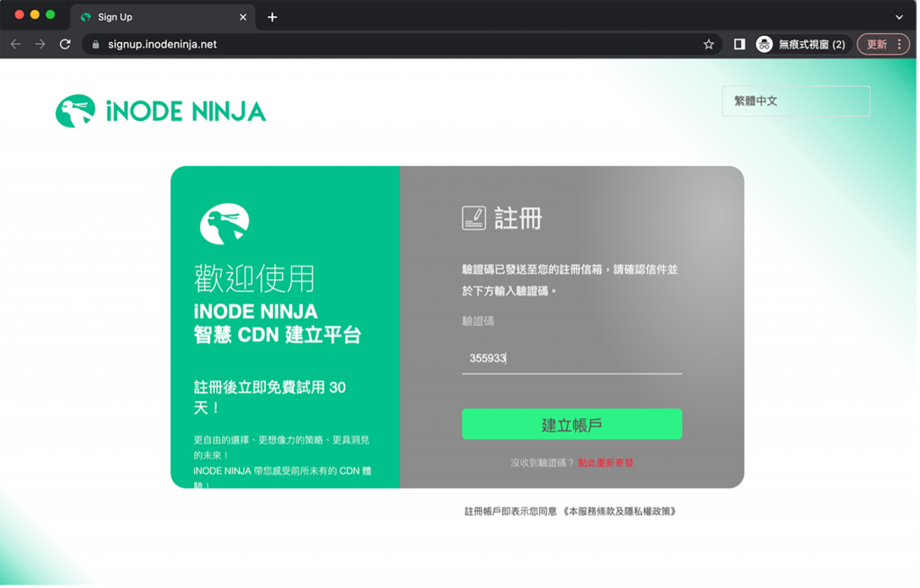The height and width of the screenshot is (588, 920).
Task: Click the 註冊後立即免費試用 30 天 text
Action: click(x=270, y=398)
